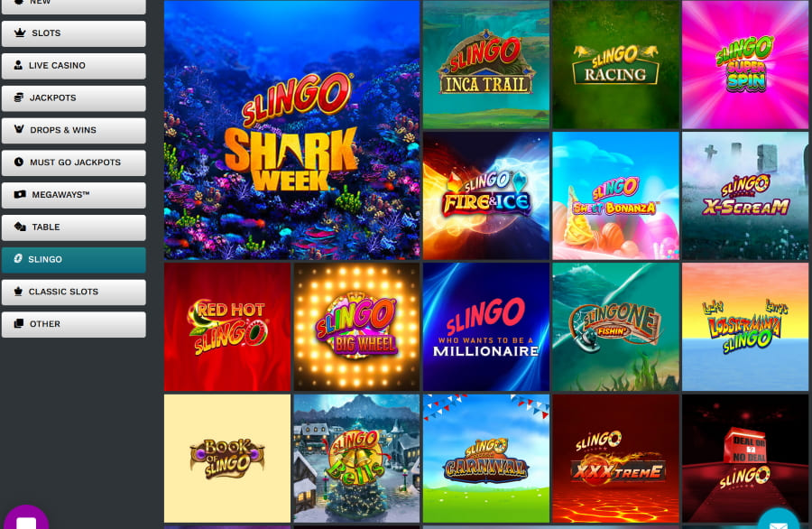Click the purple round widget icon
This screenshot has width=812, height=529.
26,518
